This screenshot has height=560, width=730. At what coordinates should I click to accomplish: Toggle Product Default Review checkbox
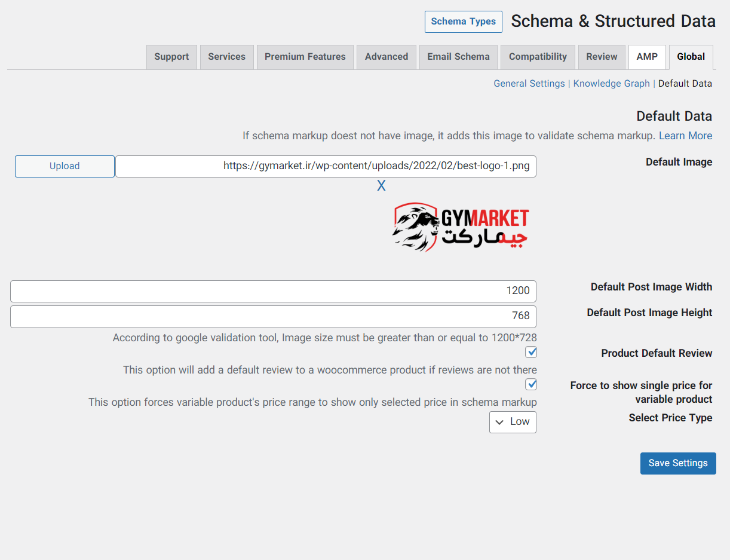(530, 352)
